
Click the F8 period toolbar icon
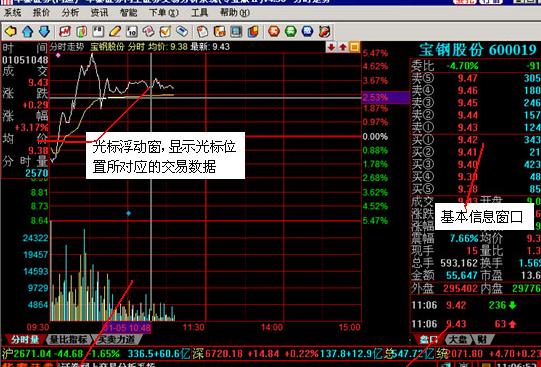click(98, 32)
